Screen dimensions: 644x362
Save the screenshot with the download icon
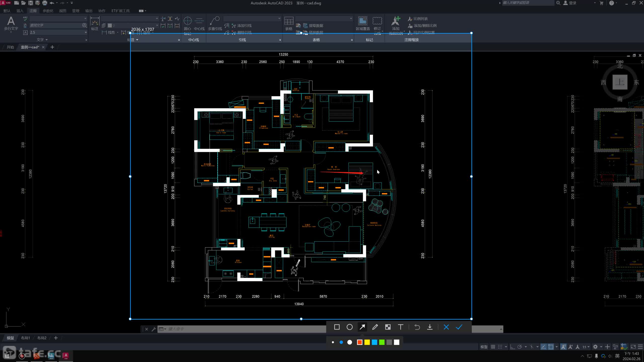[430, 327]
